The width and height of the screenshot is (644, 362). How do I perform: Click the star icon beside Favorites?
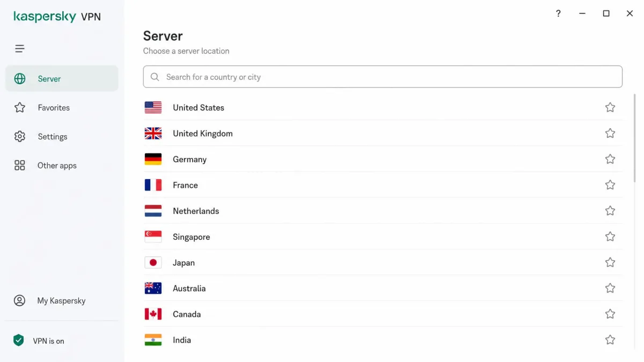point(20,108)
